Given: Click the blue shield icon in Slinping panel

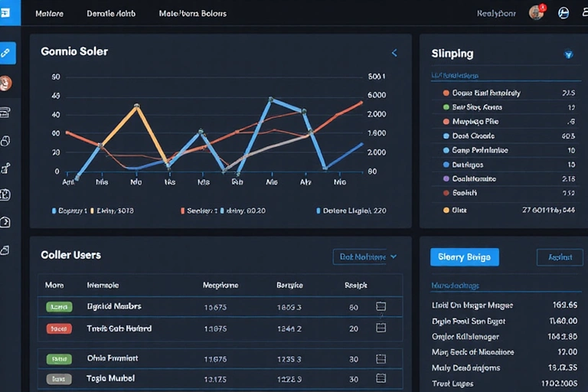Looking at the screenshot, I should coord(568,54).
